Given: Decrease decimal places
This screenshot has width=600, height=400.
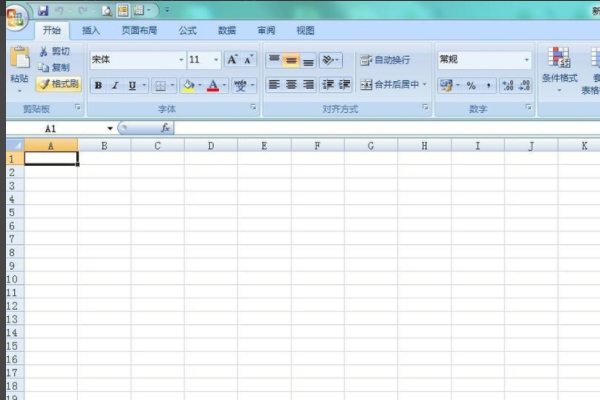Looking at the screenshot, I should coord(524,86).
